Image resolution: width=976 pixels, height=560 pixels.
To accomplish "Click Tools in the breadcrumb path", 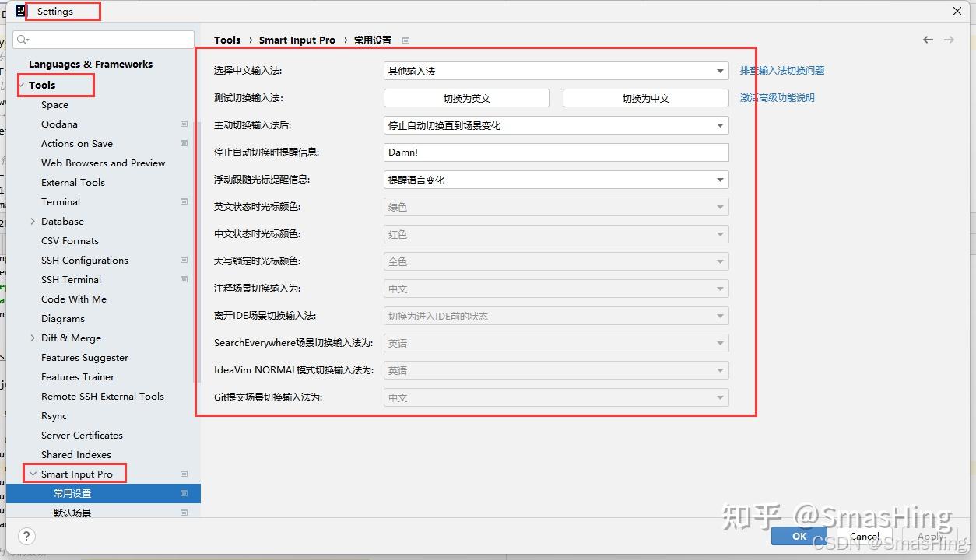I will [227, 40].
